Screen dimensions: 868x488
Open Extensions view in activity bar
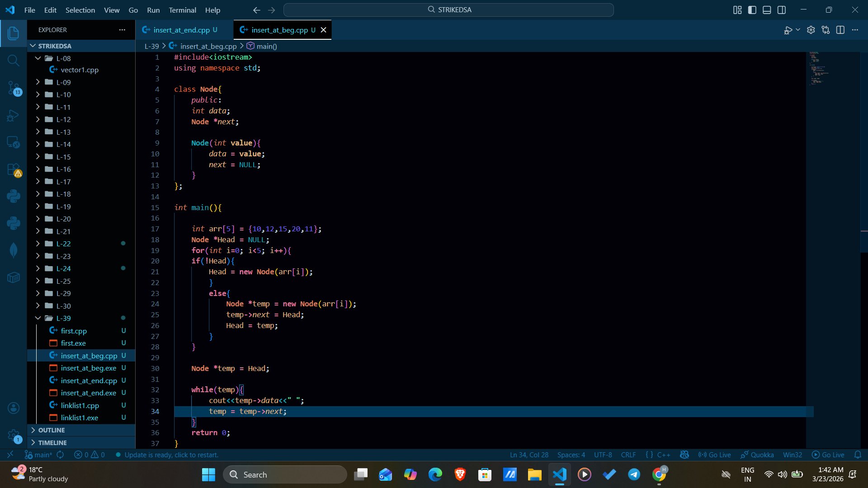coord(14,170)
